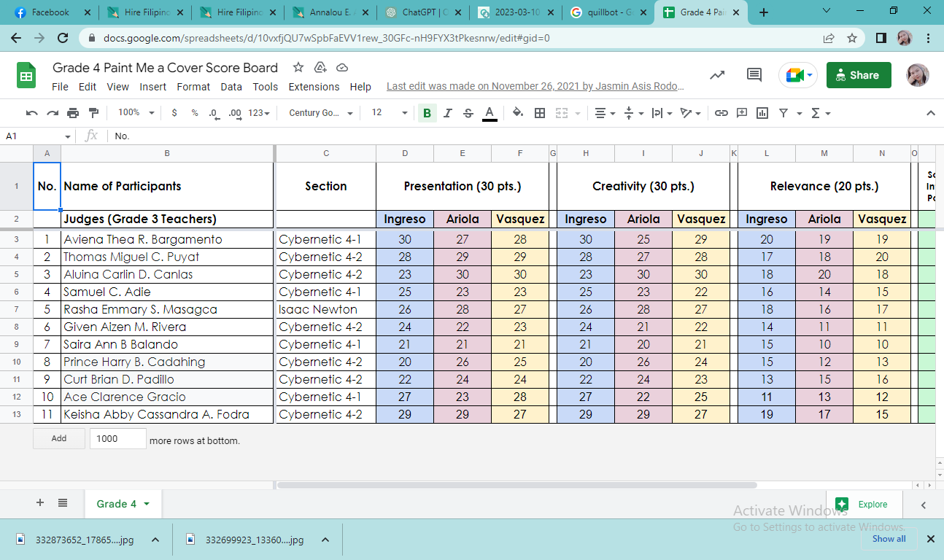This screenshot has width=944, height=560.
Task: Click the Insert link icon
Action: pyautogui.click(x=721, y=113)
